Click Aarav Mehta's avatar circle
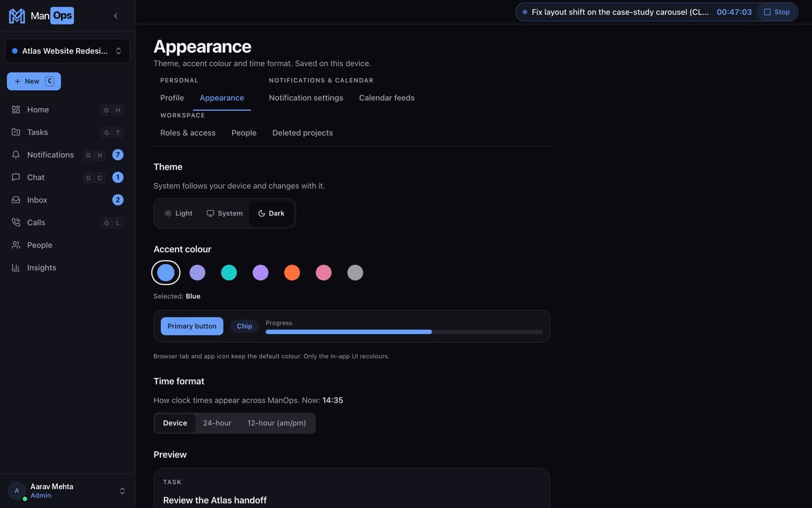Screen dimensions: 812x508 click(17, 491)
